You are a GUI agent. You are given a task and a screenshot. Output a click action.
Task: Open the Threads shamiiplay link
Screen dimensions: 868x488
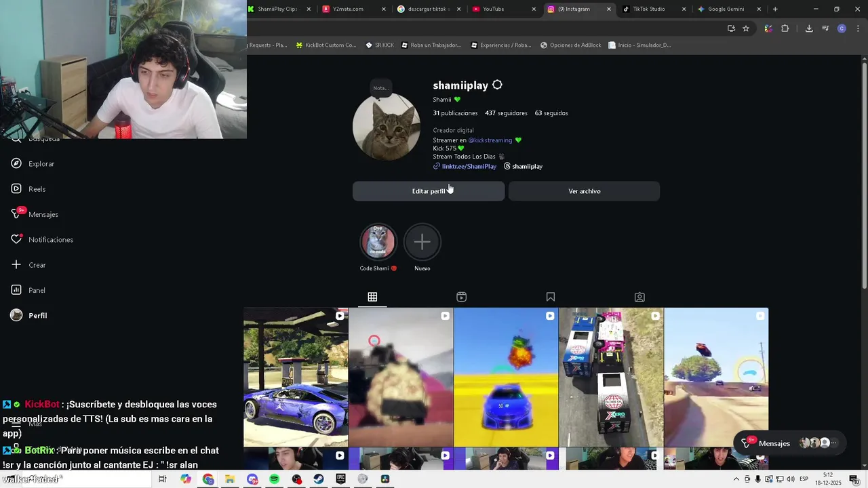523,167
